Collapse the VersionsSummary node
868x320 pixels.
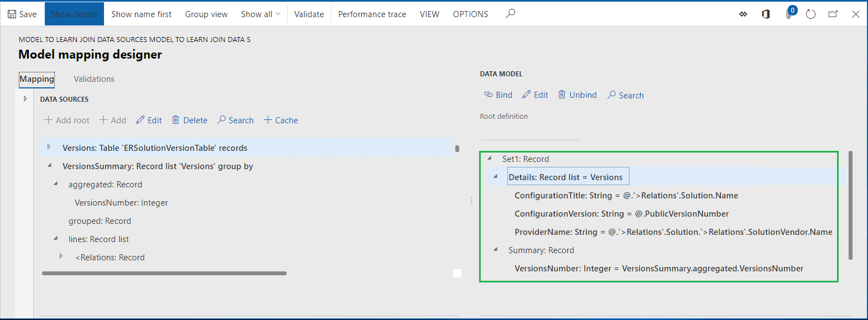[50, 165]
